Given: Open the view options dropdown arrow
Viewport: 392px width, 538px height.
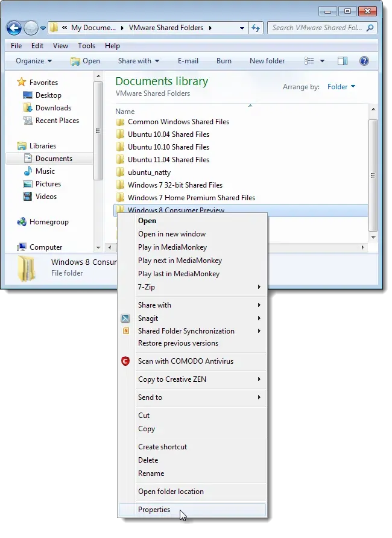Looking at the screenshot, I should [322, 61].
